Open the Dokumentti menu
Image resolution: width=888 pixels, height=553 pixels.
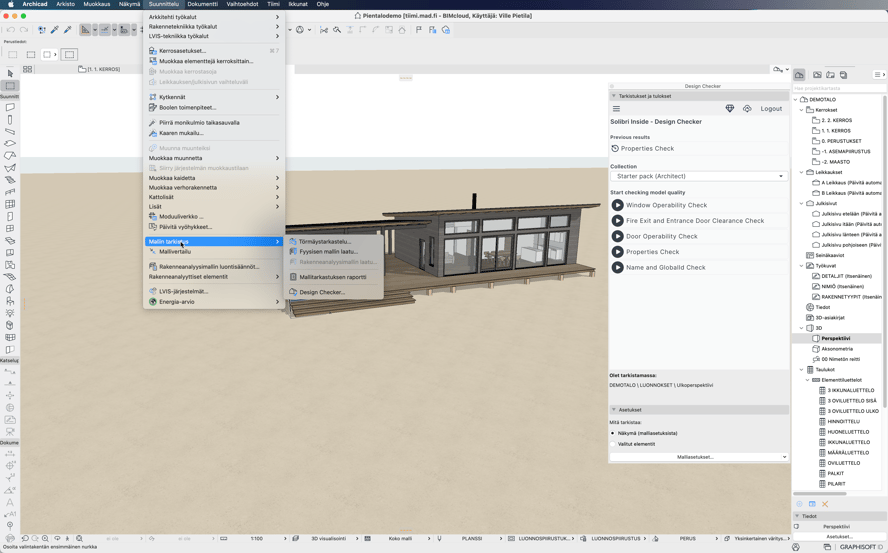click(202, 4)
